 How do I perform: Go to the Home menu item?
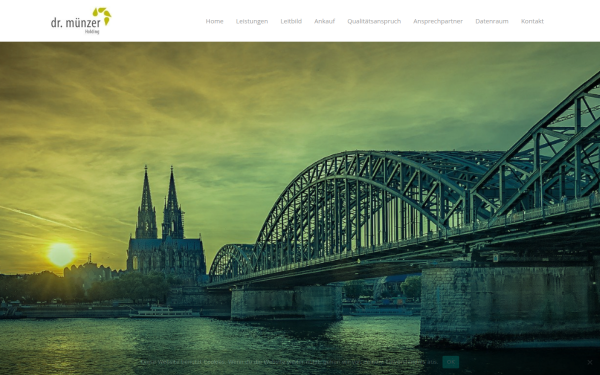pos(214,21)
